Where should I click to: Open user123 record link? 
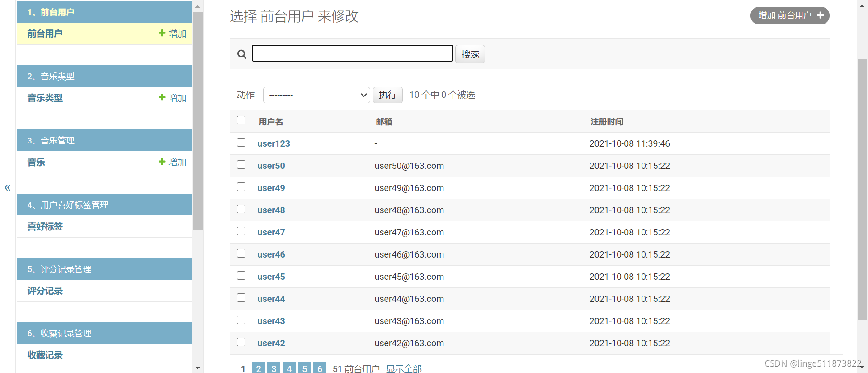(x=274, y=143)
